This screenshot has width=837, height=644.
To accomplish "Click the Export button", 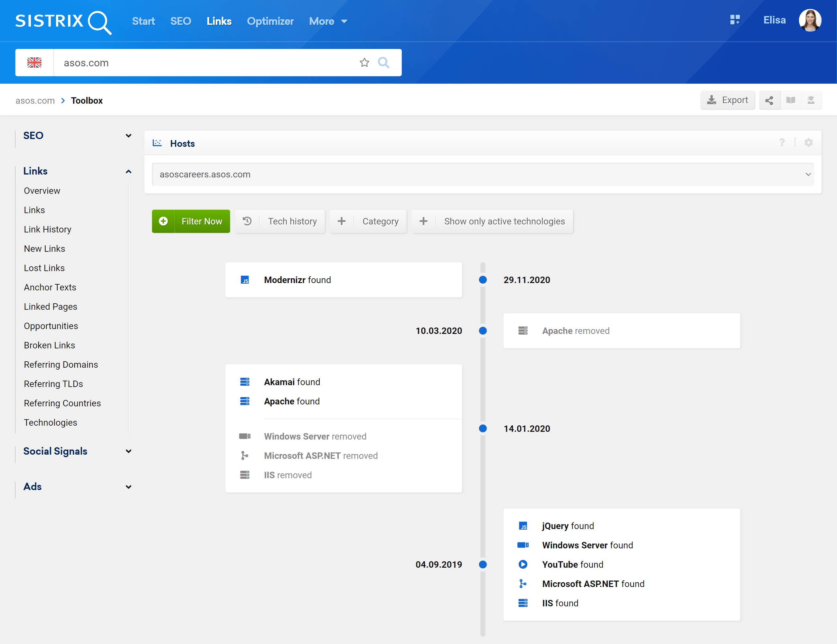I will (x=728, y=100).
